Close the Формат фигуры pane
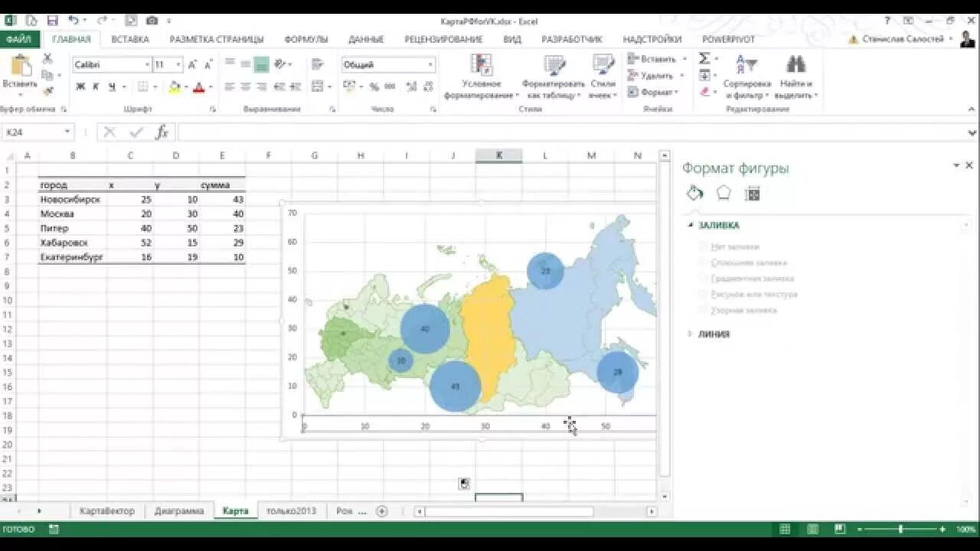Image resolution: width=980 pixels, height=551 pixels. pyautogui.click(x=969, y=165)
